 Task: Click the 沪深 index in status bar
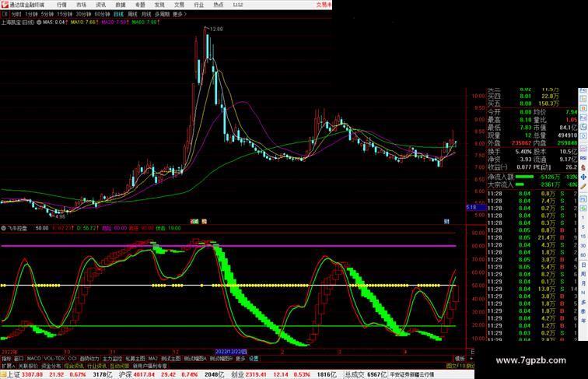point(126,374)
